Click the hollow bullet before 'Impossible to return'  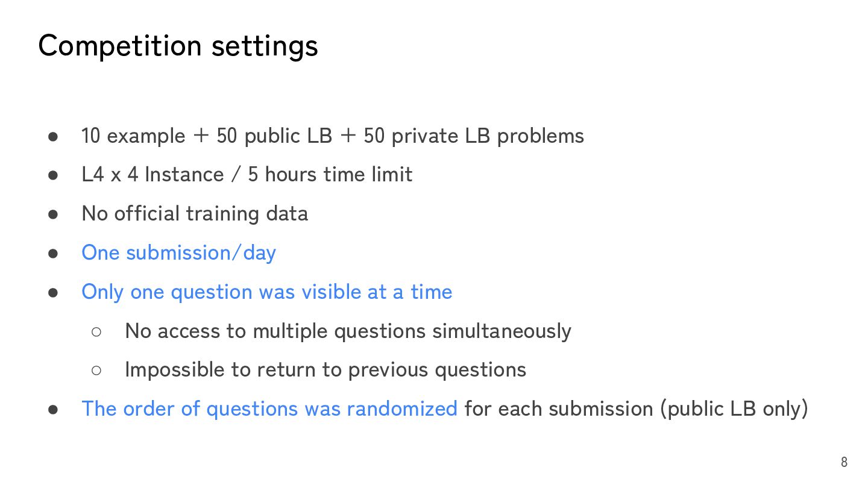[x=96, y=371]
